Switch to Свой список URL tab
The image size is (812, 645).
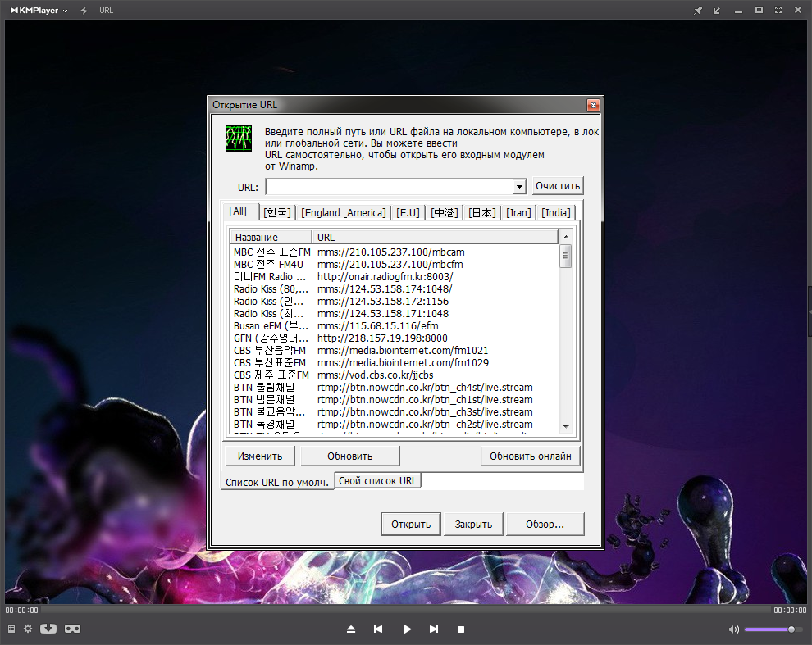[377, 481]
